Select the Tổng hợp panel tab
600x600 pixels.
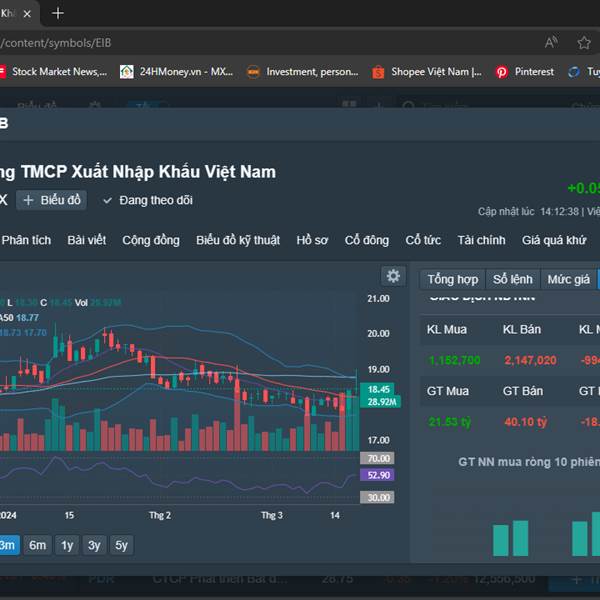(x=453, y=279)
